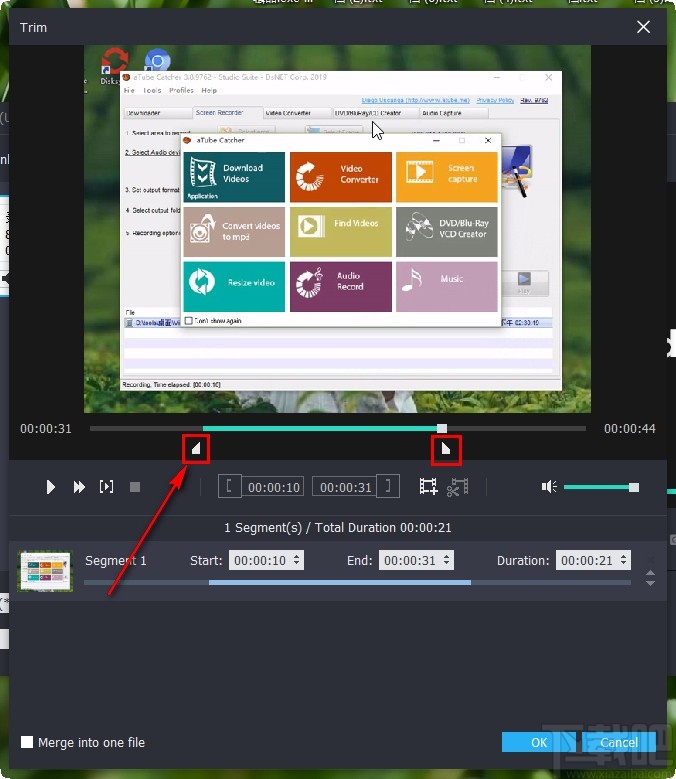Click the Segment 1 blue range bar
The width and height of the screenshot is (676, 779).
click(x=340, y=582)
